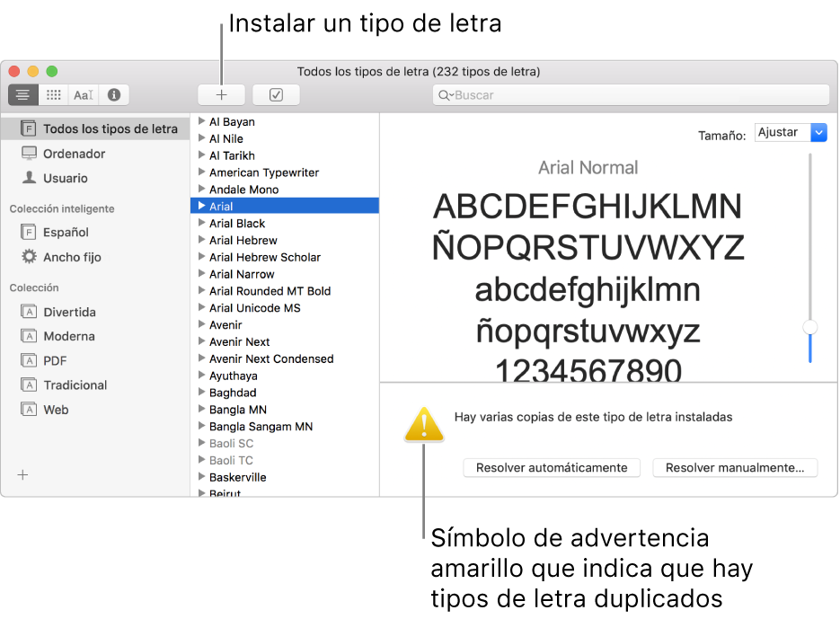Open the search magnifier options menu

tap(446, 95)
